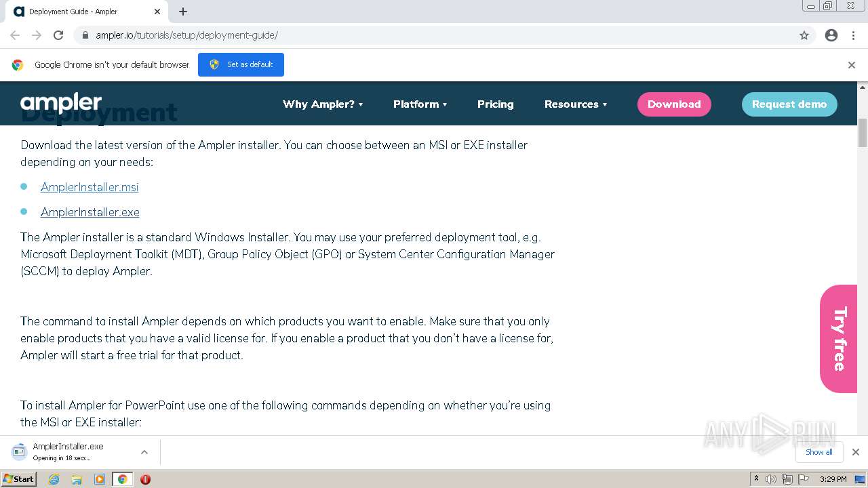Show hidden tray icons arrow
The height and width of the screenshot is (488, 868).
757,479
